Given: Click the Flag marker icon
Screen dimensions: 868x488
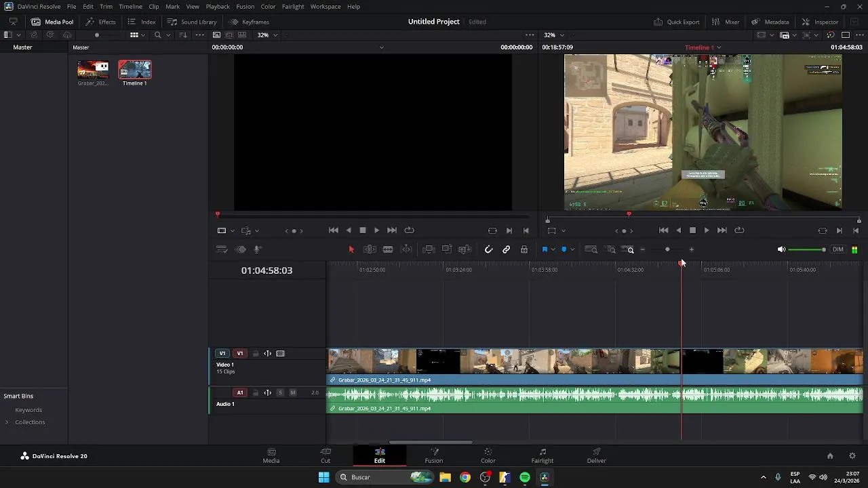Looking at the screenshot, I should [545, 249].
